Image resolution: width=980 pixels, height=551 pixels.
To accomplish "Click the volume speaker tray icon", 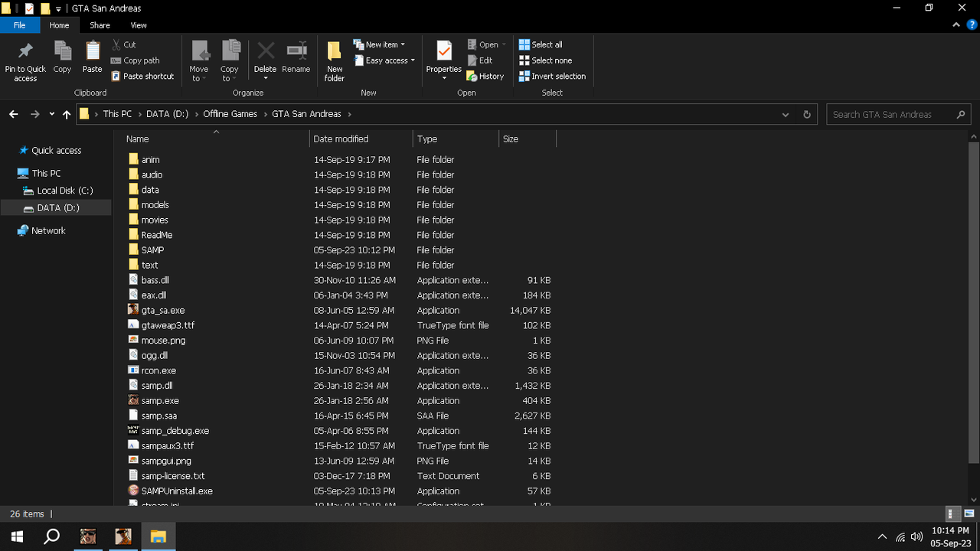I will [916, 536].
